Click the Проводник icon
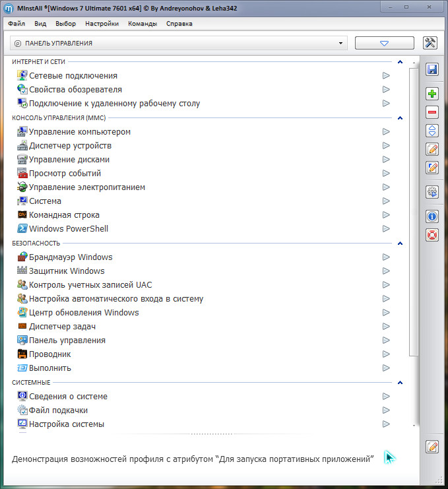 (22, 354)
